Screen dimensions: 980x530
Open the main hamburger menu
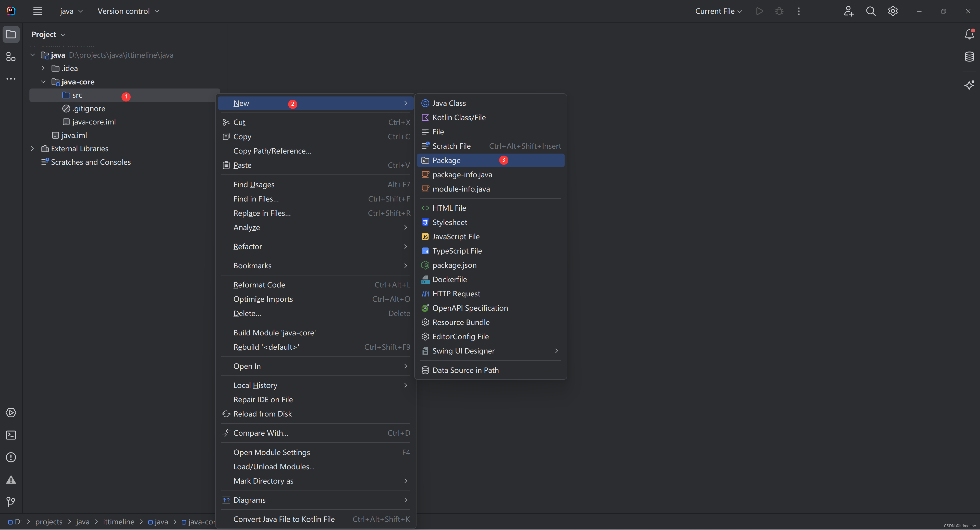coord(37,11)
